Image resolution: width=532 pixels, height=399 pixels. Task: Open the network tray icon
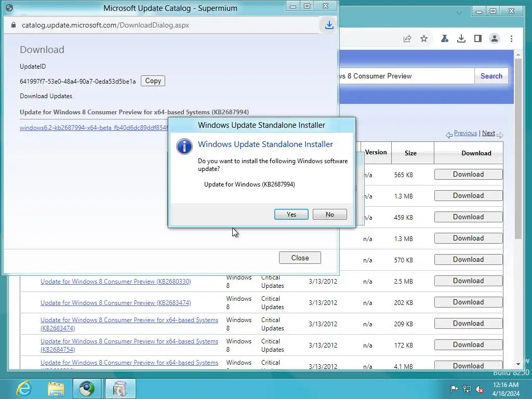point(467,389)
